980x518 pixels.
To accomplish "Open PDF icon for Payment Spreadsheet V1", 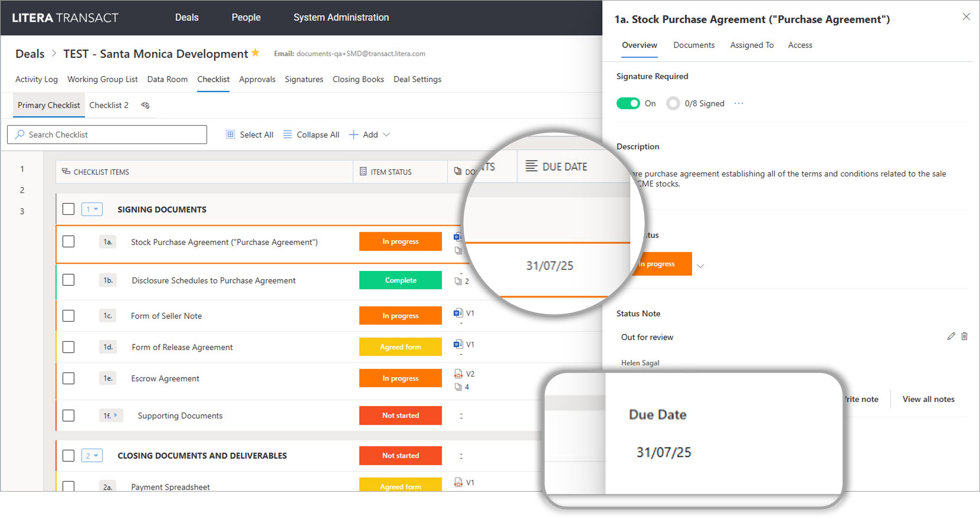I will pos(458,482).
